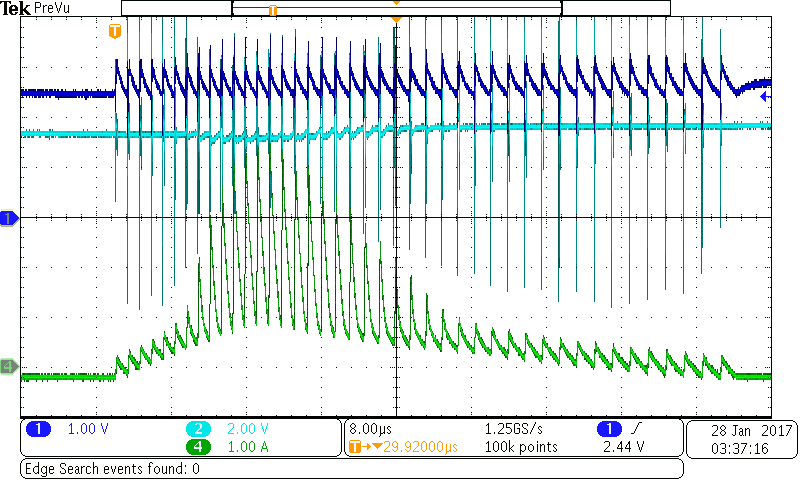The height and width of the screenshot is (480, 800).
Task: Click the trigger source channel 1 badge
Action: tap(609, 429)
